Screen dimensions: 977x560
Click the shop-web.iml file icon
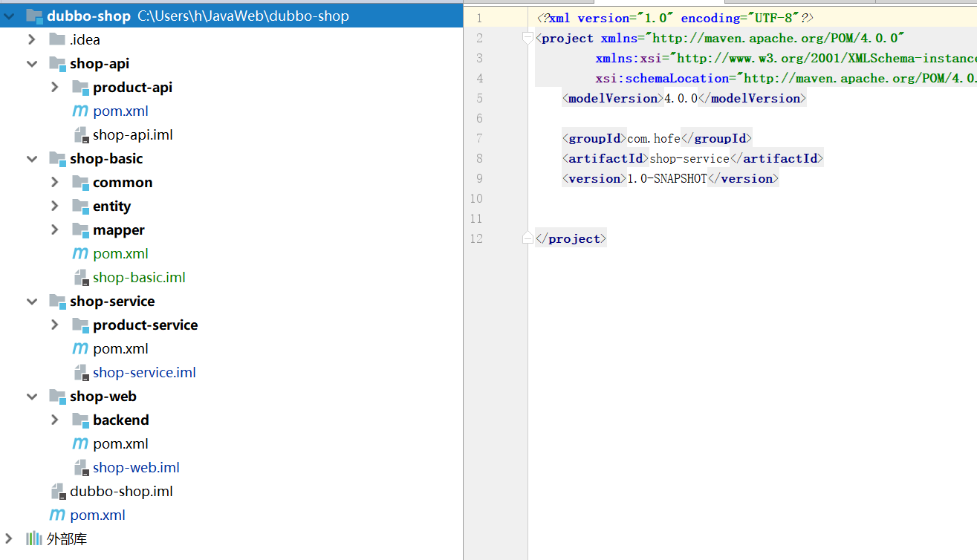[x=81, y=468]
